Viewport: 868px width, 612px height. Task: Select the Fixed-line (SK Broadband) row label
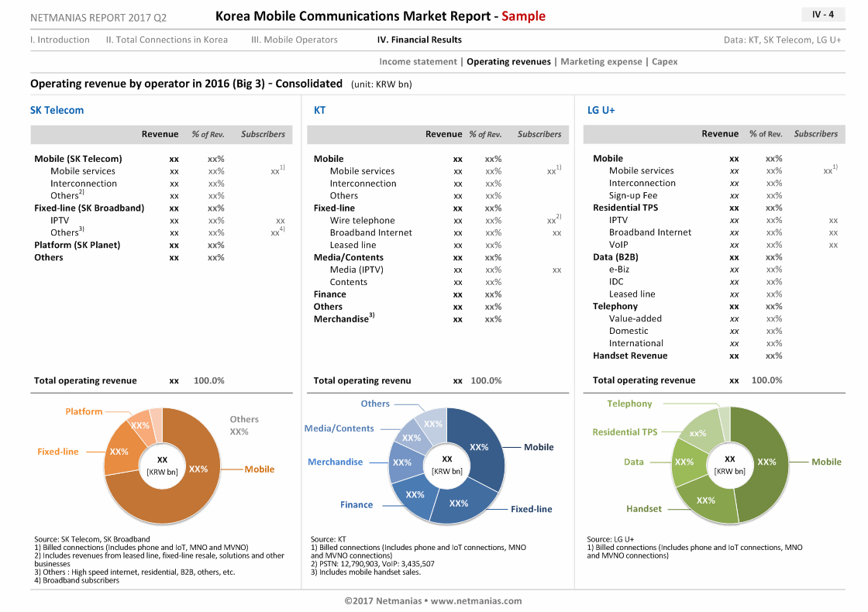point(89,208)
